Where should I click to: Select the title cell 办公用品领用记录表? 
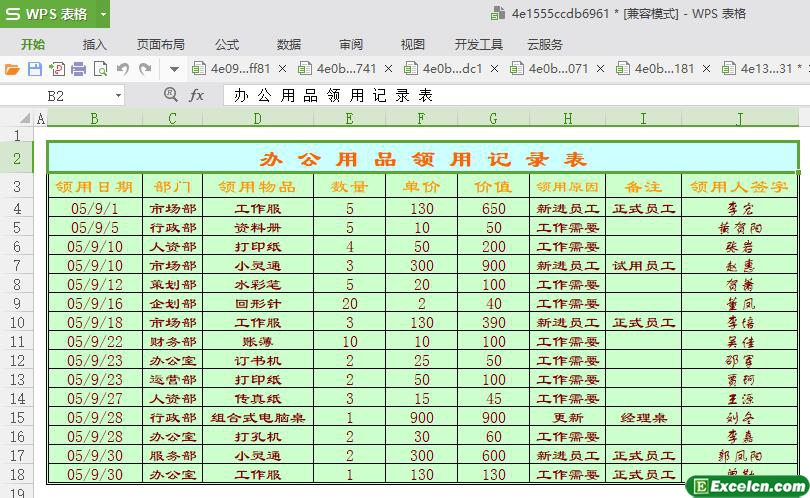pyautogui.click(x=423, y=159)
